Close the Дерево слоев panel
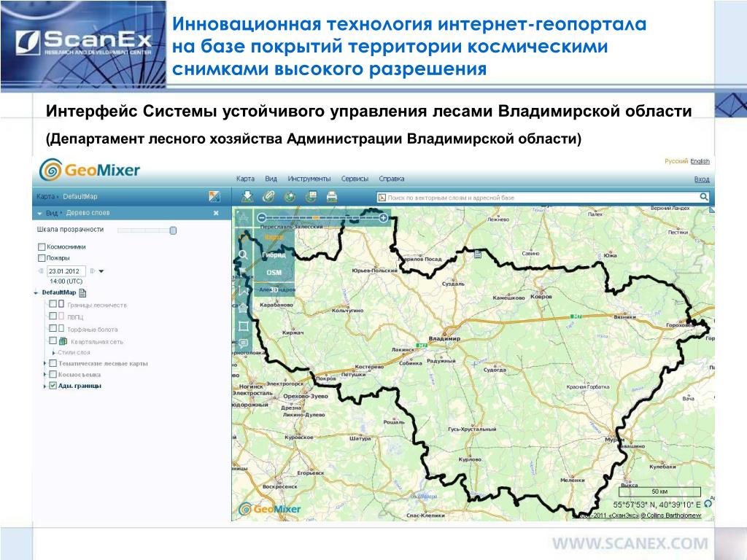Screen dimensions: 747x560 click(216, 213)
